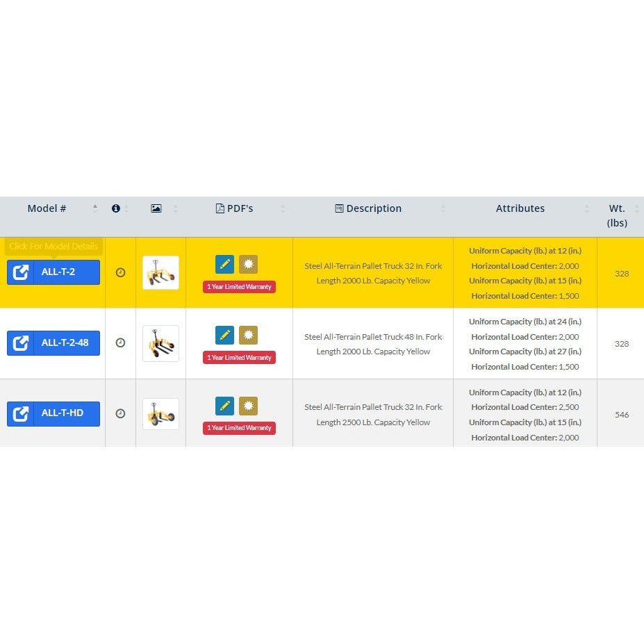
Task: Select the weight value 546
Action: pos(622,415)
